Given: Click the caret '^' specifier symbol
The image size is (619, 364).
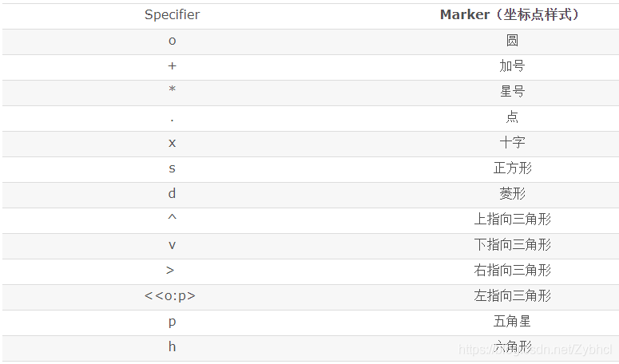Looking at the screenshot, I should tap(172, 217).
